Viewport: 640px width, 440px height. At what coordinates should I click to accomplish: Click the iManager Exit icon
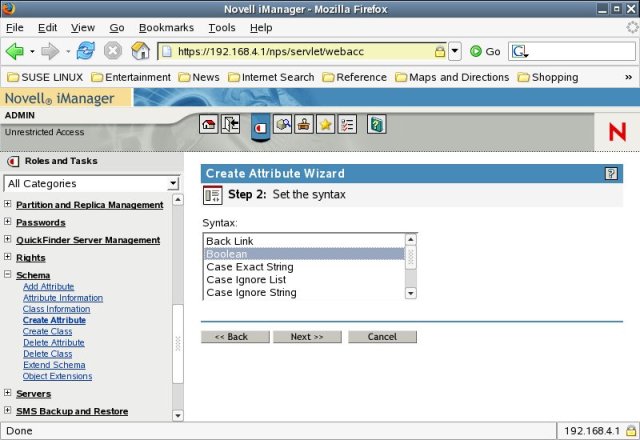click(230, 124)
